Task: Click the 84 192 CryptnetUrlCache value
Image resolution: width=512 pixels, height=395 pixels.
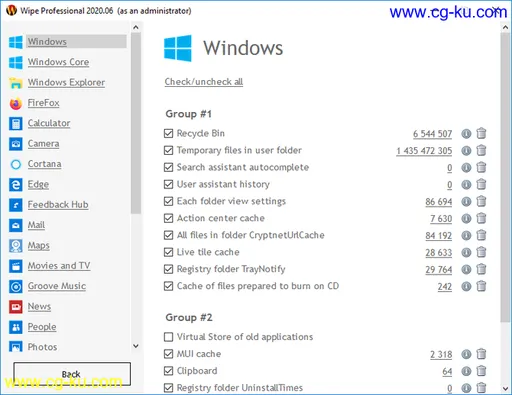Action: 439,236
